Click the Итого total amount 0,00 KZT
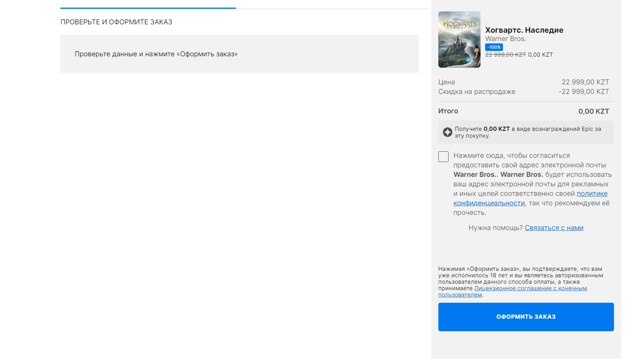This screenshot has height=359, width=644. click(593, 111)
